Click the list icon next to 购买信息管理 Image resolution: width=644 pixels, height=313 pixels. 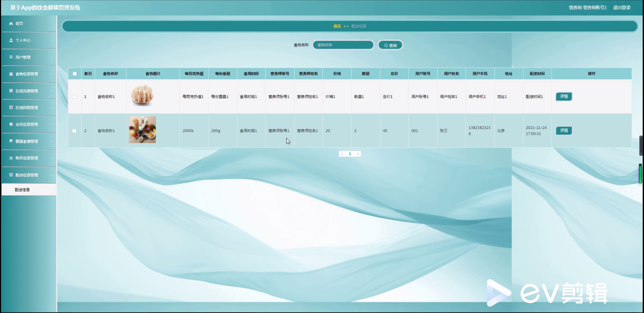pos(11,158)
